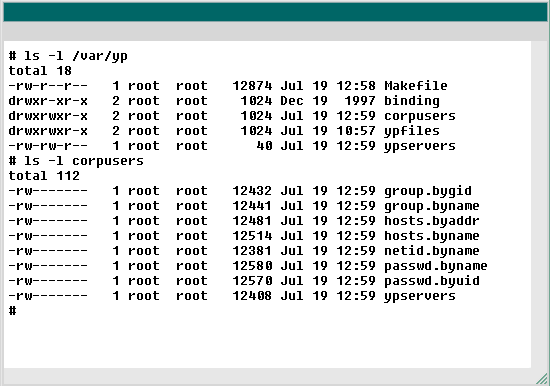Image resolution: width=550 pixels, height=386 pixels.
Task: Click permissions '-rw-rw-r--' of ypservers
Action: point(48,146)
